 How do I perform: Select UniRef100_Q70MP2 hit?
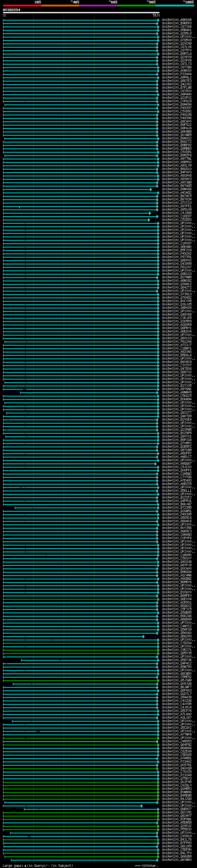[177, 443]
